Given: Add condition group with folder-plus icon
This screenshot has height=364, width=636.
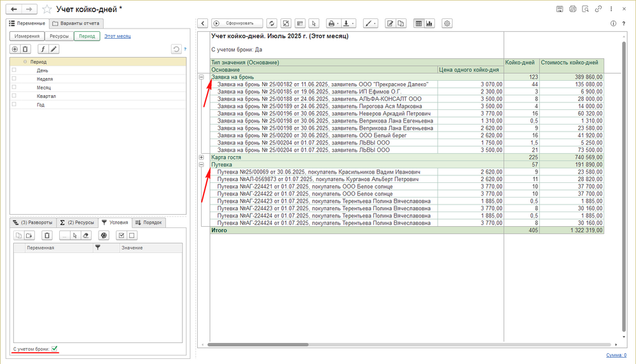Looking at the screenshot, I should 29,236.
